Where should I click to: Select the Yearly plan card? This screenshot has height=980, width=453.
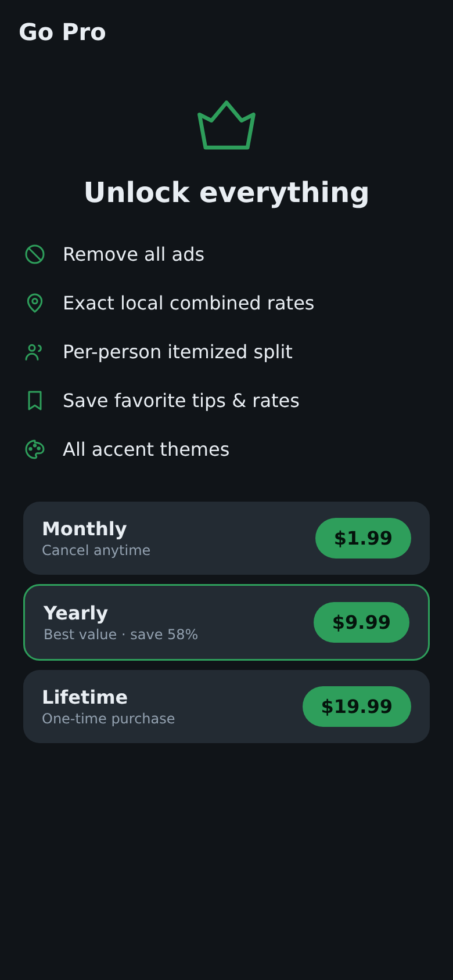click(x=227, y=622)
